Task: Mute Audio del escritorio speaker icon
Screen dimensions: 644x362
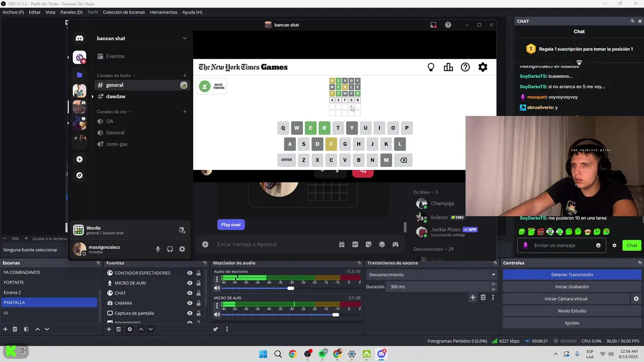Action: pyautogui.click(x=217, y=288)
